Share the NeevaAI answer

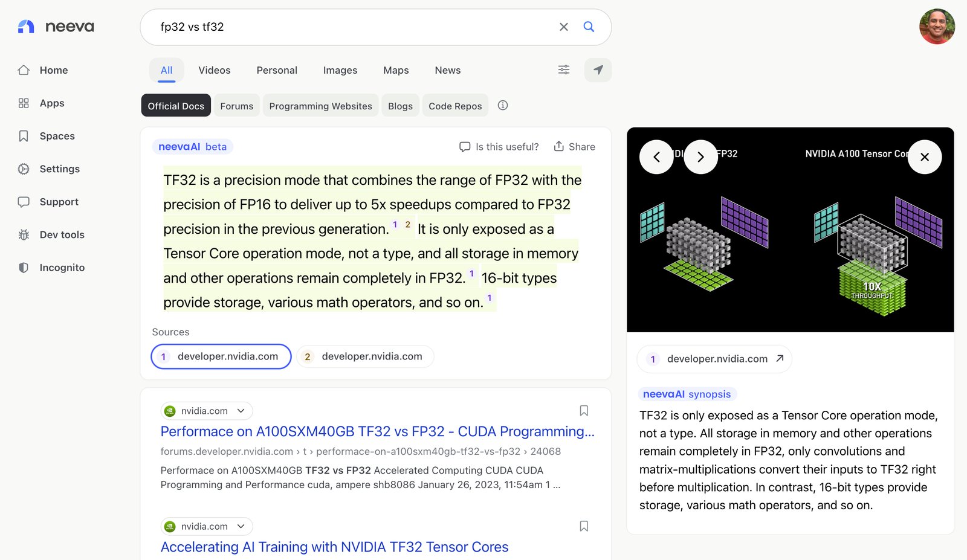[574, 147]
